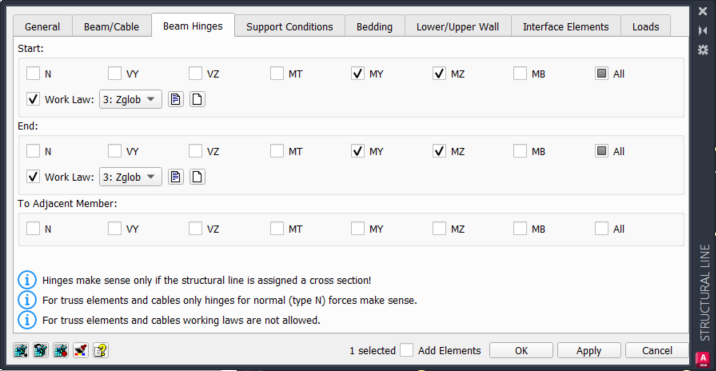Image resolution: width=716 pixels, height=371 pixels.
Task: Uncheck MY hinge at End
Action: [358, 151]
